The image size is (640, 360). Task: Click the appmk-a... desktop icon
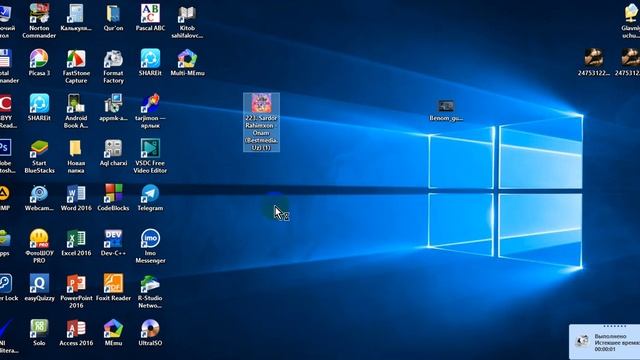click(113, 107)
